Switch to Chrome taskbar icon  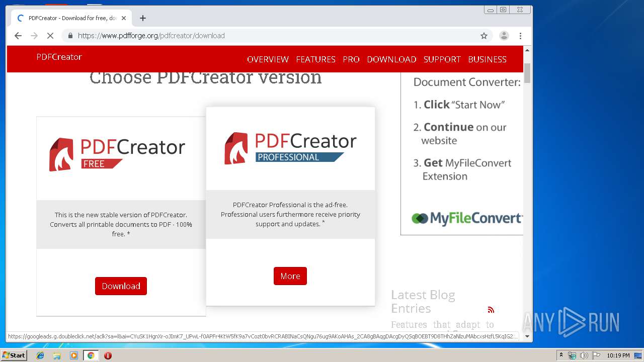(91, 355)
